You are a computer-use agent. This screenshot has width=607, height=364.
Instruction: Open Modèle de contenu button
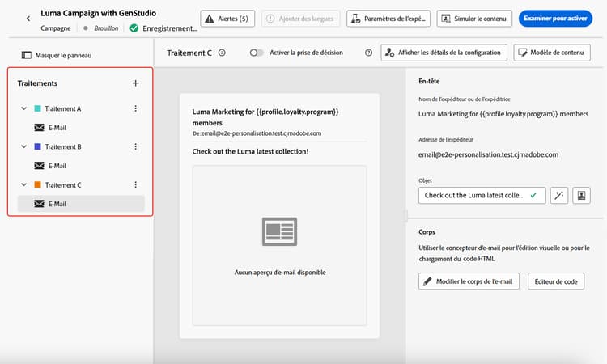point(552,53)
